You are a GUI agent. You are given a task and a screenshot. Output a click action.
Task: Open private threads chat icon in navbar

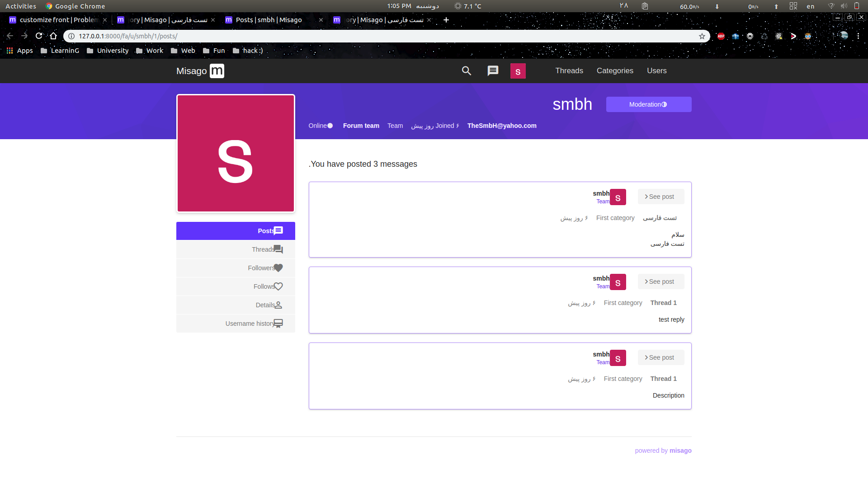493,71
